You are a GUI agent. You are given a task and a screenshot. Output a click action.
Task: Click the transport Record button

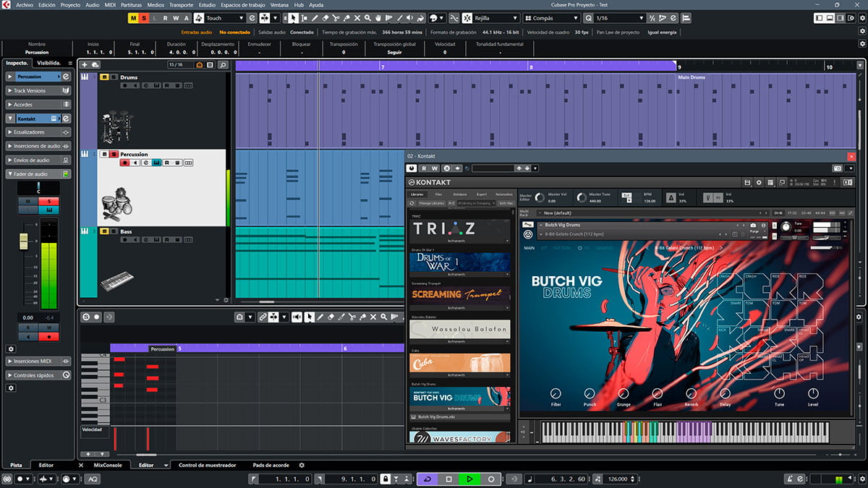coord(490,479)
